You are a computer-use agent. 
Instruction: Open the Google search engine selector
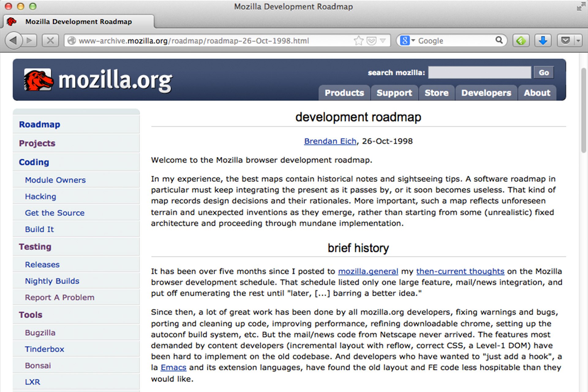coord(407,40)
